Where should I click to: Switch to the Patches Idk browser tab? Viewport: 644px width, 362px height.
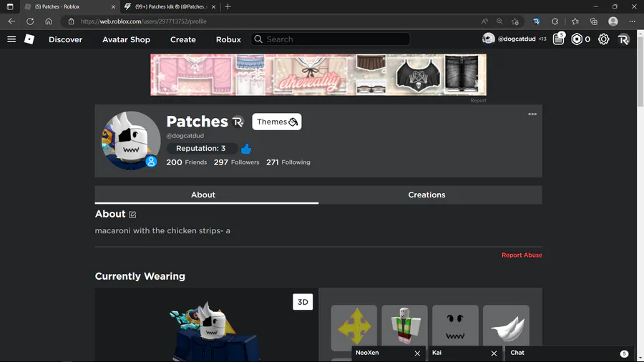170,6
